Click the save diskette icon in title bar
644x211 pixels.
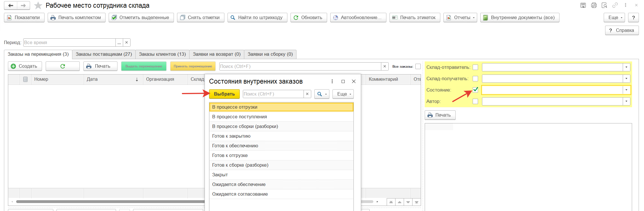[x=583, y=5]
